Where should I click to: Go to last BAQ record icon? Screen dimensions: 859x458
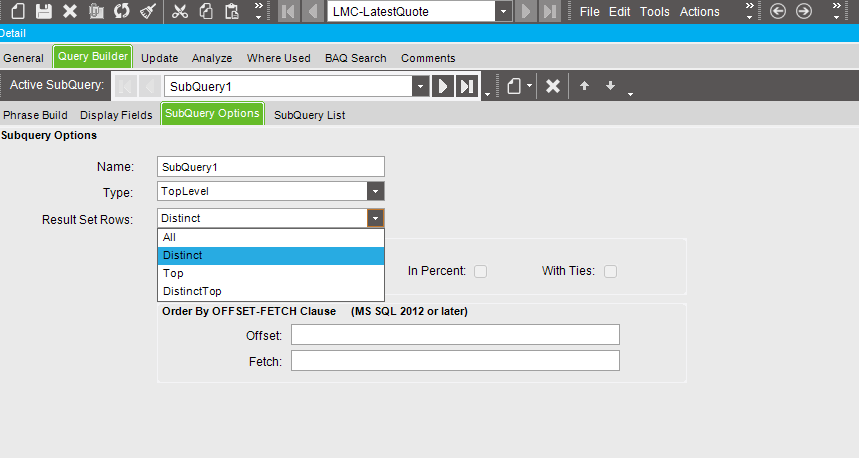point(549,11)
